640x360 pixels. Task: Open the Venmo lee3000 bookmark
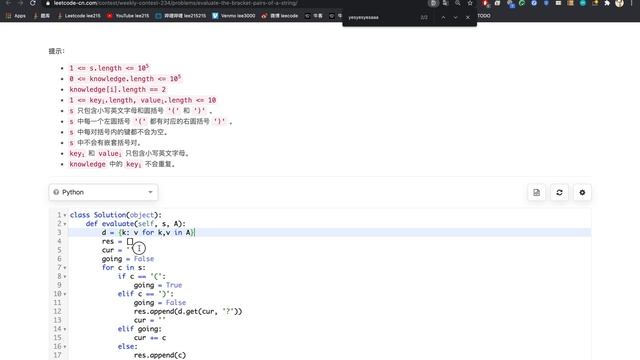[234, 16]
